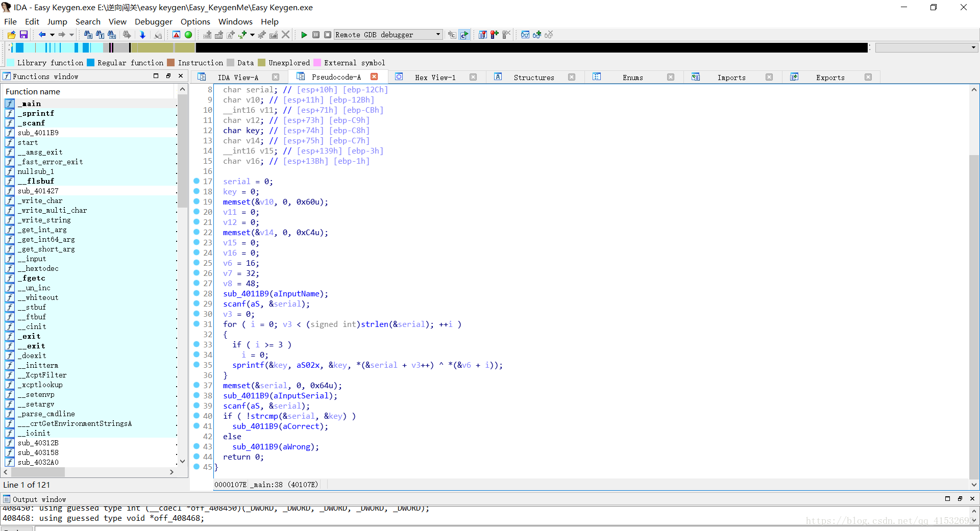Image resolution: width=980 pixels, height=531 pixels.
Task: Switch to the Imports tab
Action: [x=731, y=77]
